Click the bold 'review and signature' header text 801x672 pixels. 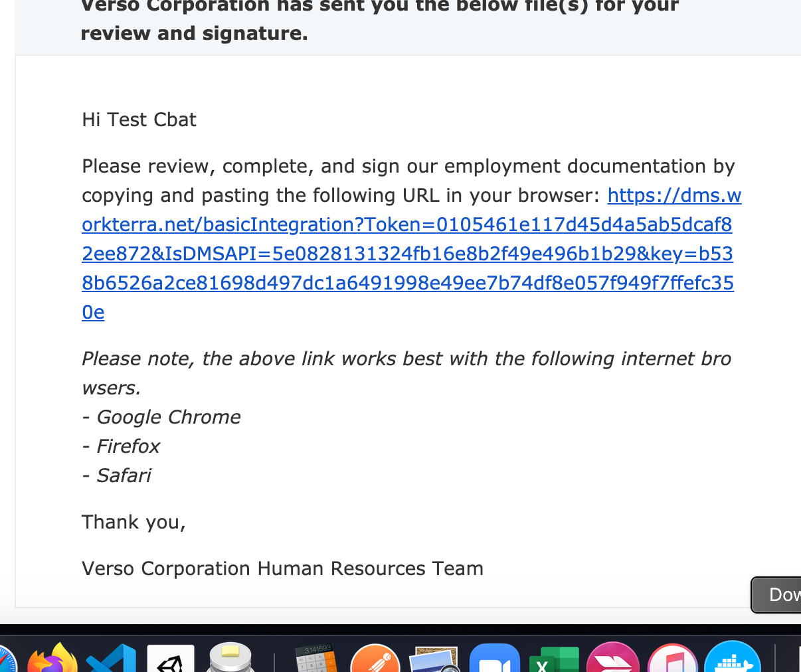point(194,33)
